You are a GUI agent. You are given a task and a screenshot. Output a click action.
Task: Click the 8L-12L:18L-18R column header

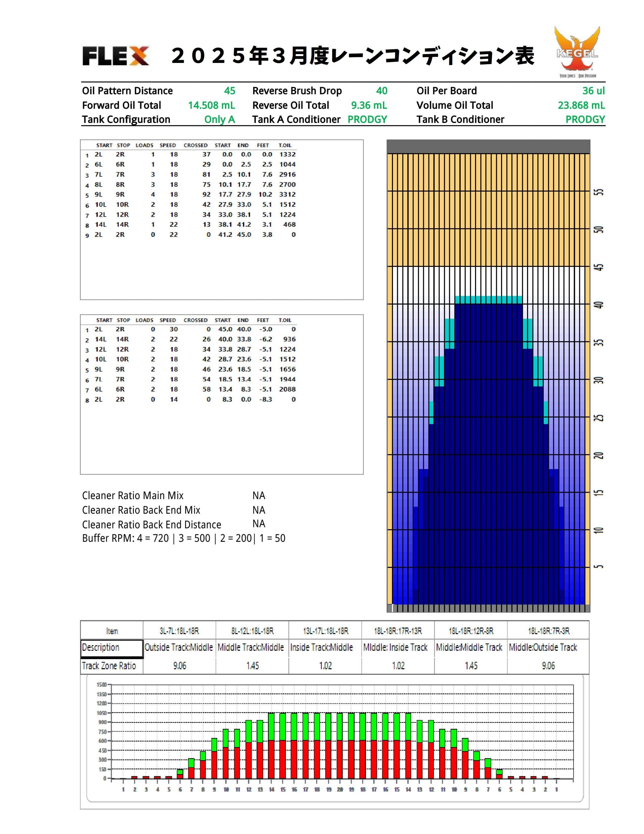point(252,631)
